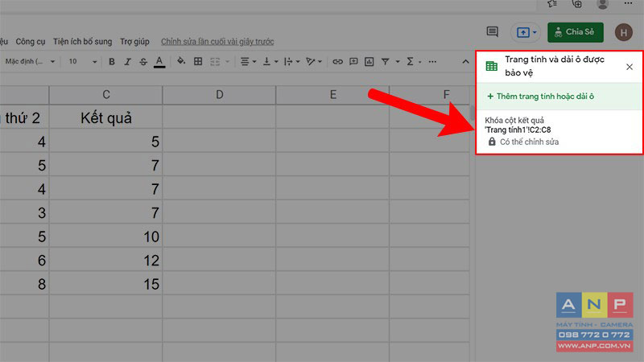This screenshot has width=644, height=362.
Task: Click the lock icon in protected range
Action: pos(492,142)
